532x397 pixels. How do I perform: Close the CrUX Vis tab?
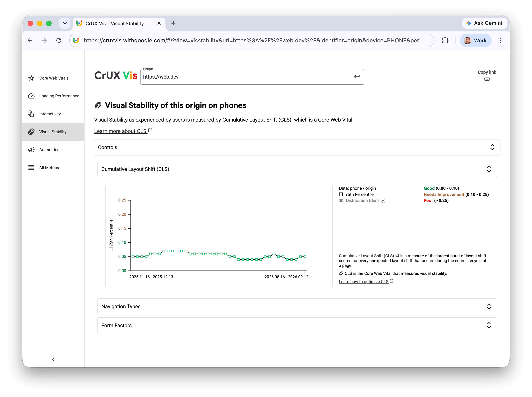(x=159, y=23)
